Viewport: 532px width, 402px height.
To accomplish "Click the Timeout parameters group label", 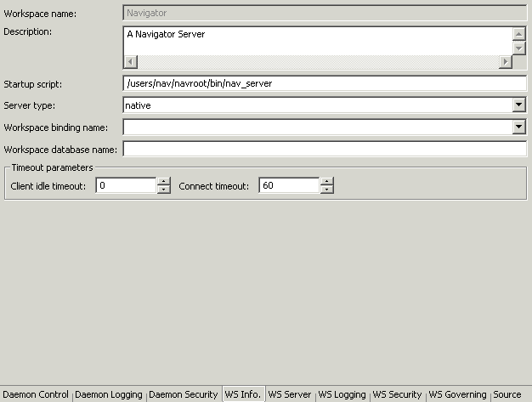I will [52, 167].
